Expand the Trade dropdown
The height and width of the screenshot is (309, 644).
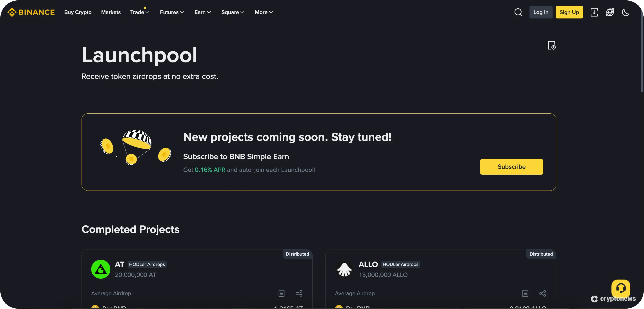[x=139, y=12]
